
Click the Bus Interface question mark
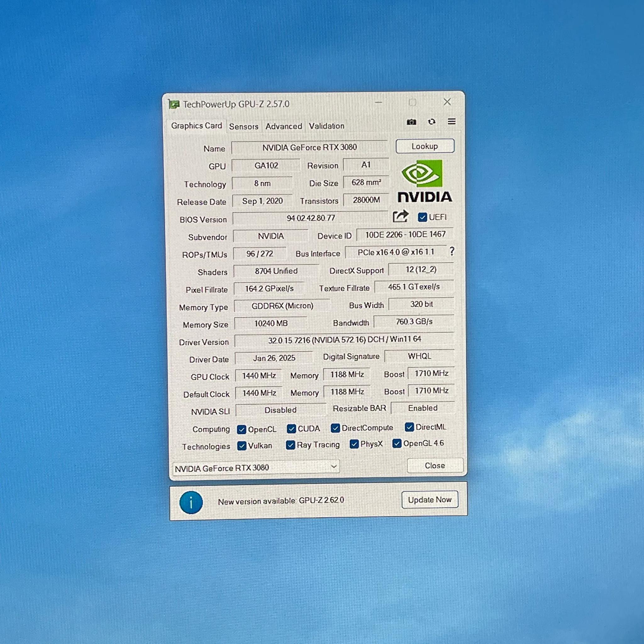(452, 251)
